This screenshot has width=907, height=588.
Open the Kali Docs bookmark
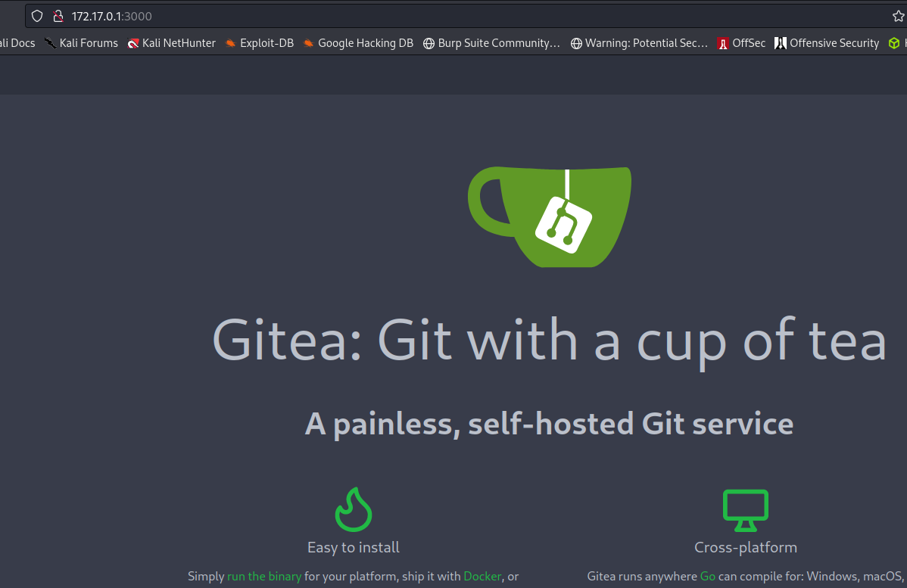click(x=17, y=43)
